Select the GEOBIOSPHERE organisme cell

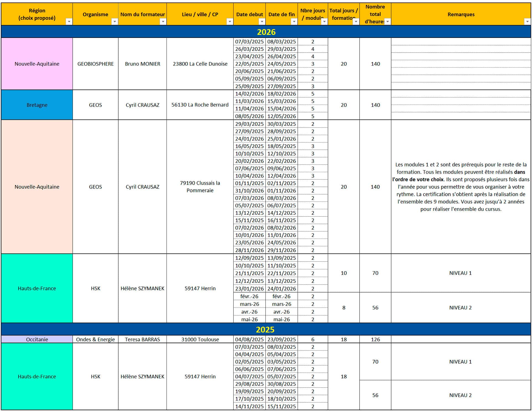click(x=95, y=64)
